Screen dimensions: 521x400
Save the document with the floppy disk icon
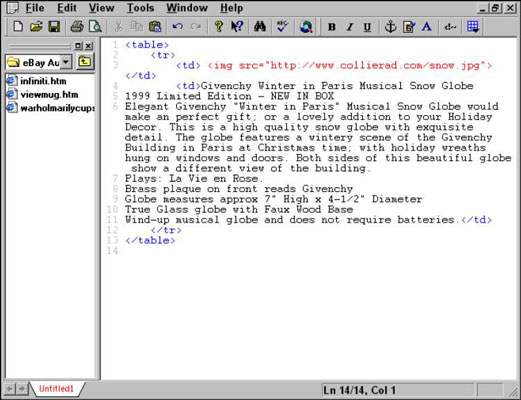click(54, 26)
